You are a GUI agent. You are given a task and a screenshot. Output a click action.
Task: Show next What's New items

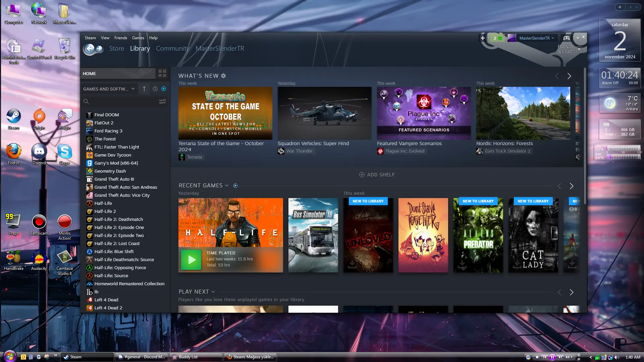click(569, 76)
